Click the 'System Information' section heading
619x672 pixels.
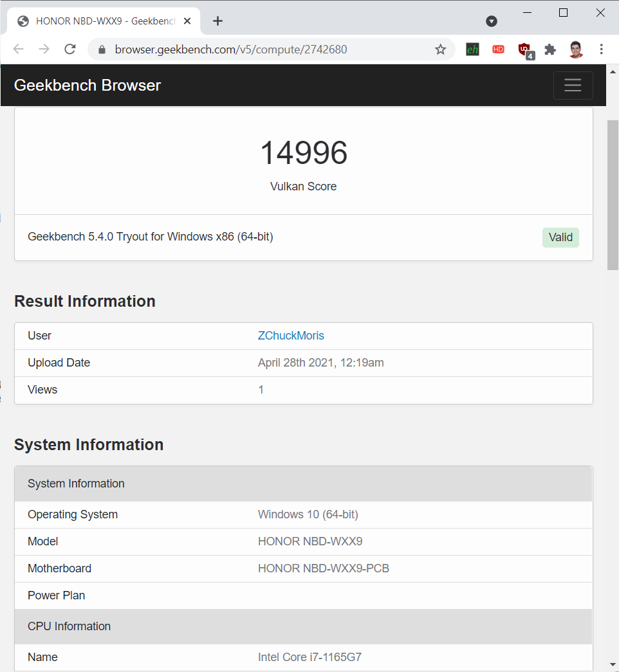pos(89,444)
